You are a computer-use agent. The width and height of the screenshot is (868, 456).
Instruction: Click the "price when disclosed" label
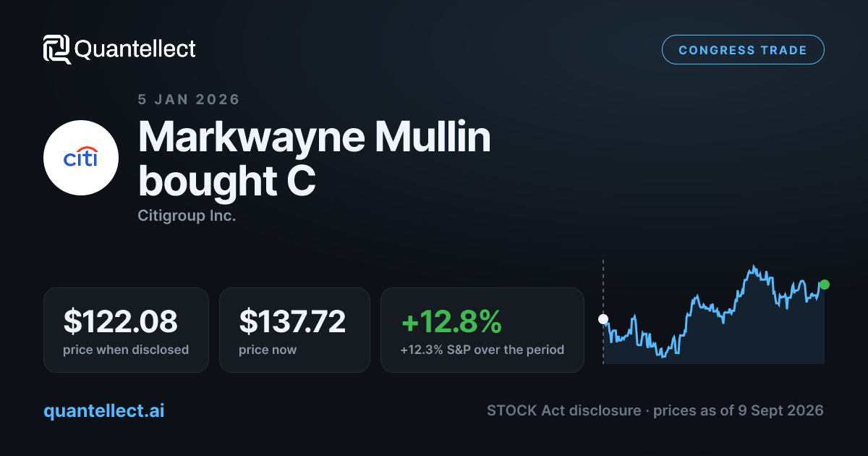pos(126,350)
